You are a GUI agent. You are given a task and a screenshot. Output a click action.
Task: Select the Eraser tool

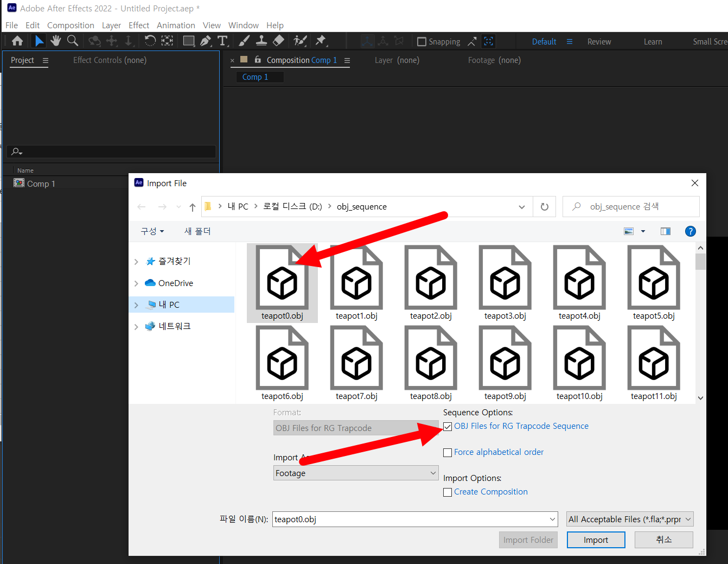pos(278,41)
